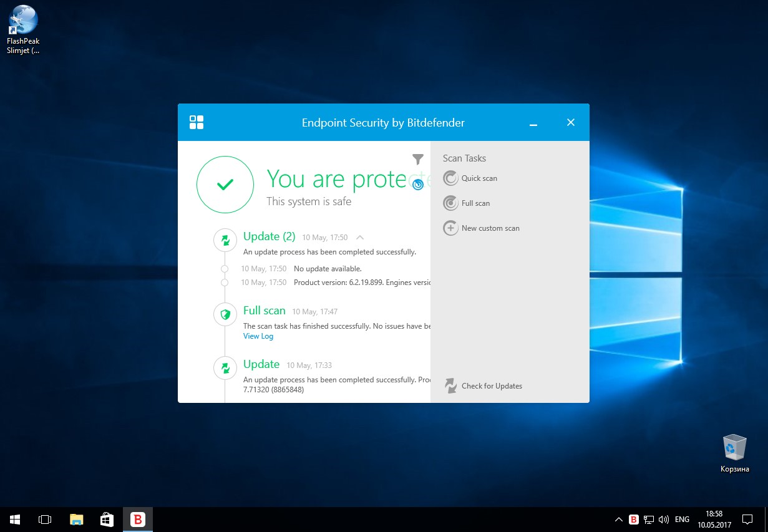
Task: Collapse the Update (2) event group
Action: click(x=359, y=237)
